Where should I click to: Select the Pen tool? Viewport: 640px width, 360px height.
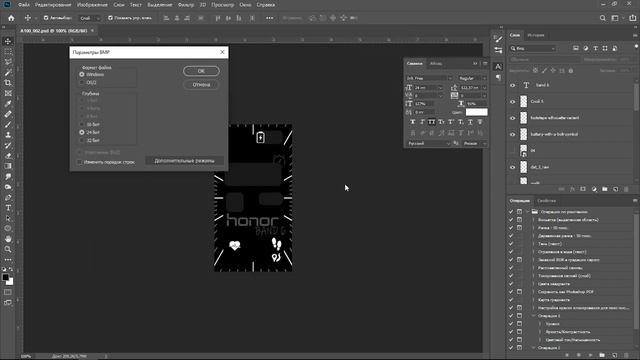pyautogui.click(x=8, y=198)
